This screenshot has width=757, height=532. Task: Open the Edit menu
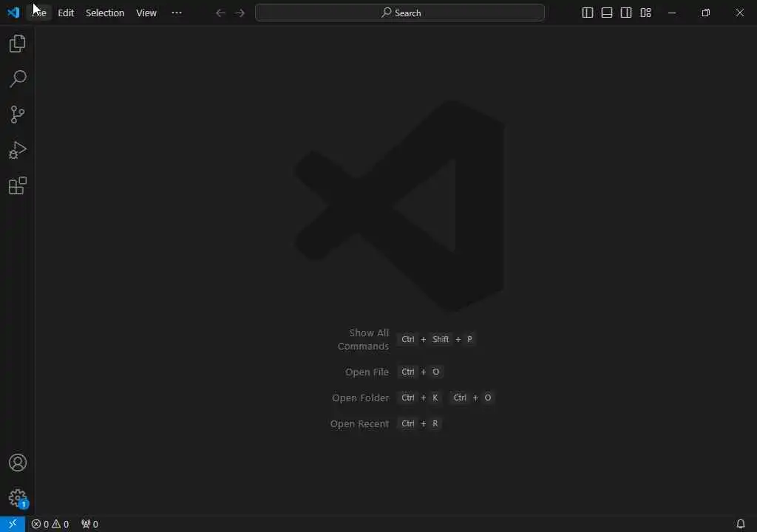coord(66,13)
